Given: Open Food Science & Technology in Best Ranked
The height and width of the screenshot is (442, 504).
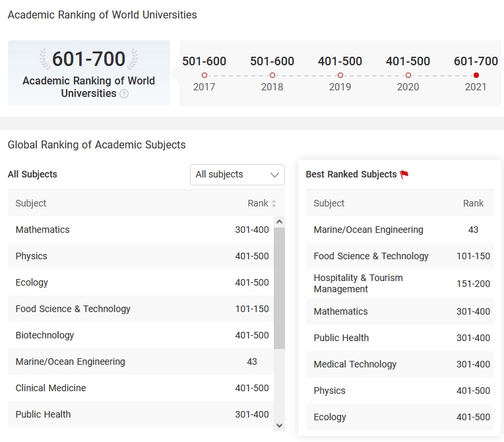Looking at the screenshot, I should (371, 256).
